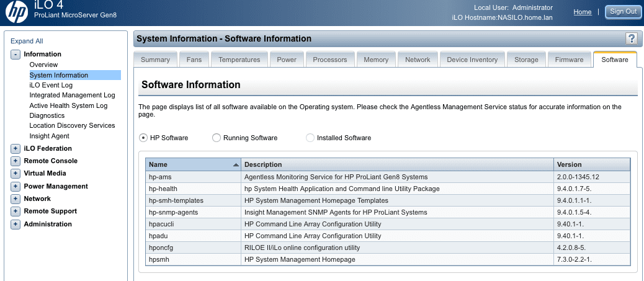644x281 pixels.
Task: Click the Name column sort arrow
Action: [236, 165]
